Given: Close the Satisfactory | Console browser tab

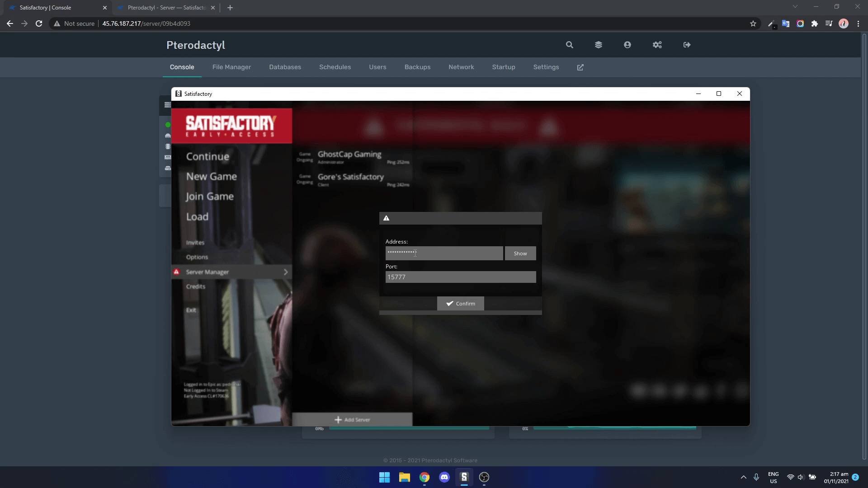Looking at the screenshot, I should [105, 8].
